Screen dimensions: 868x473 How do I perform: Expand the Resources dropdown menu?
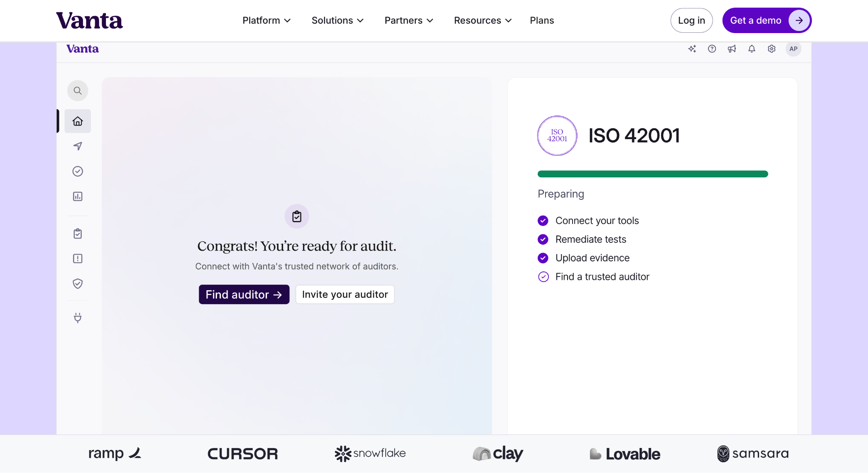click(x=483, y=20)
